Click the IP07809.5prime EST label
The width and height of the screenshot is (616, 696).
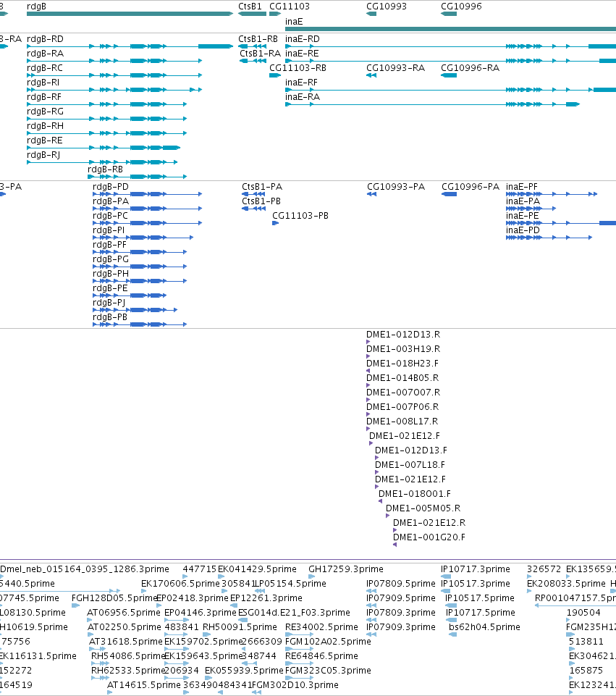click(401, 583)
